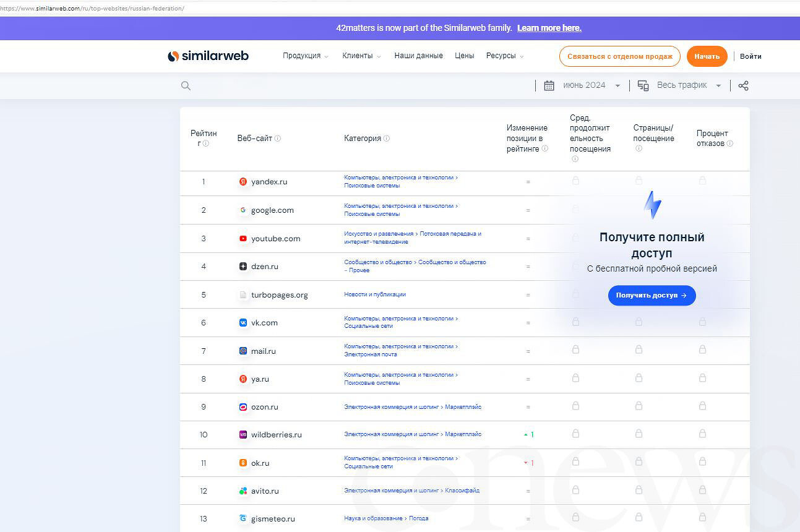The width and height of the screenshot is (800, 532).
Task: Click gismeteo.ru category Наука и образование > Погода
Action: coord(386,518)
